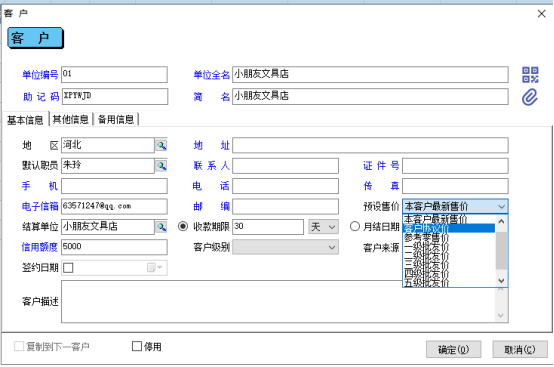Click the empty 电话 field
Viewport: 554px width, 367px height.
pyautogui.click(x=285, y=186)
